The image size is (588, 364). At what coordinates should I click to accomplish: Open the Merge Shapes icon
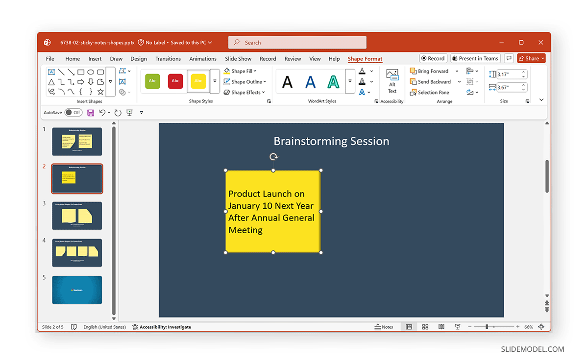tap(122, 93)
